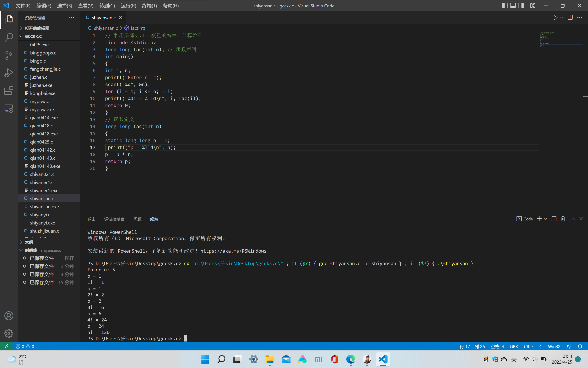
Task: Open notifications bell in status bar
Action: (x=580, y=346)
